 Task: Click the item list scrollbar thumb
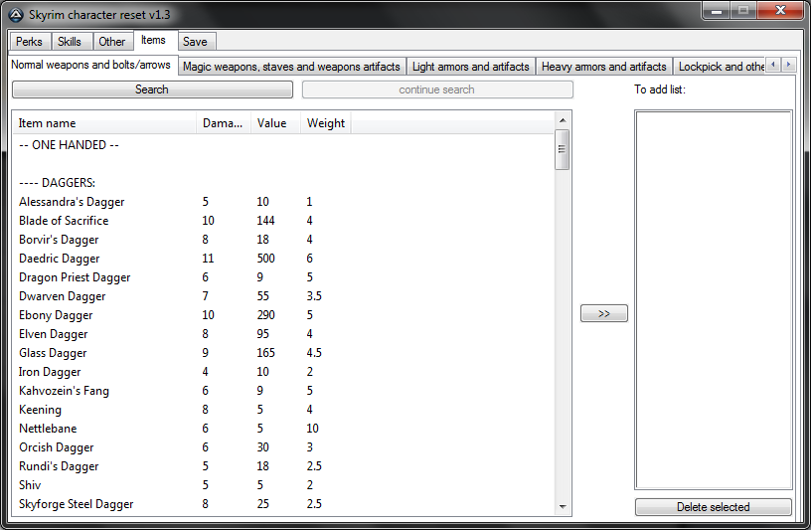pyautogui.click(x=563, y=150)
